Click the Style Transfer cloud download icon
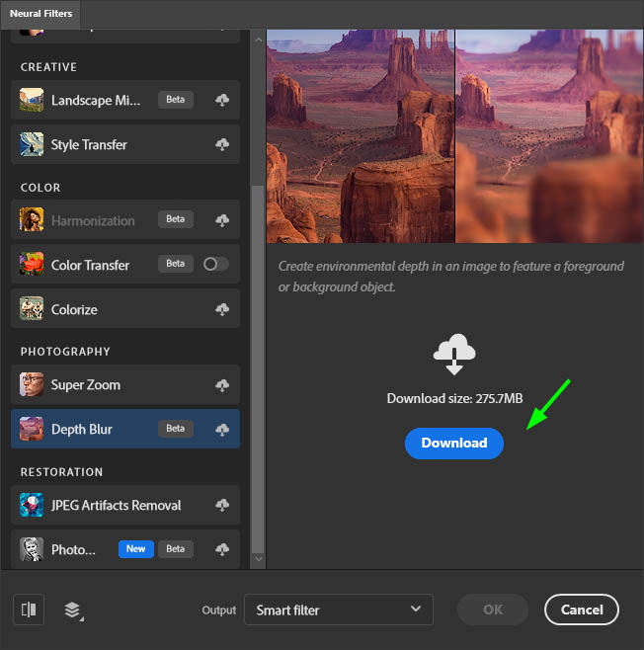Image resolution: width=644 pixels, height=650 pixels. (222, 144)
